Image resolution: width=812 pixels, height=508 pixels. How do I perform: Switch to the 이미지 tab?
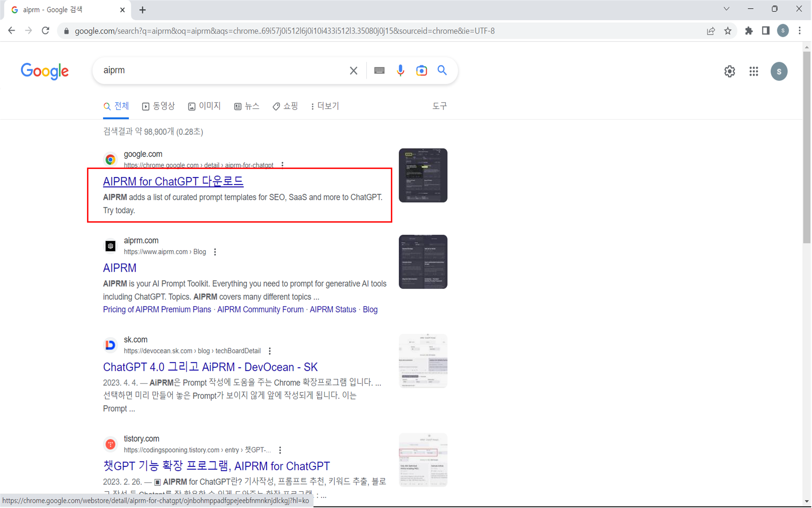[x=204, y=106]
